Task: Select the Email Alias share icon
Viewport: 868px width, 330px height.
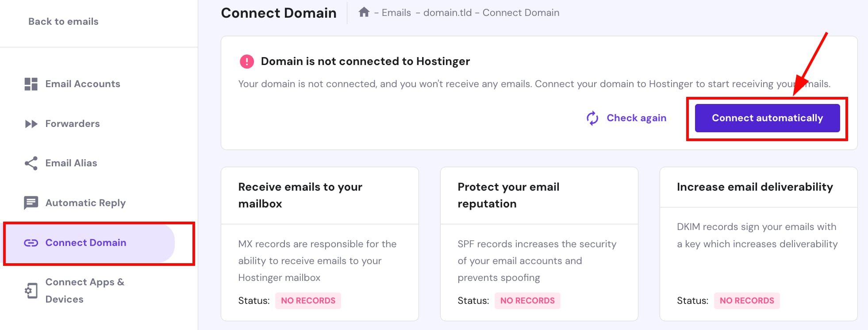Action: point(31,163)
